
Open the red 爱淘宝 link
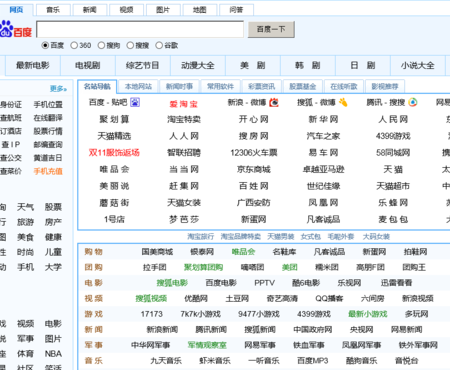point(184,104)
